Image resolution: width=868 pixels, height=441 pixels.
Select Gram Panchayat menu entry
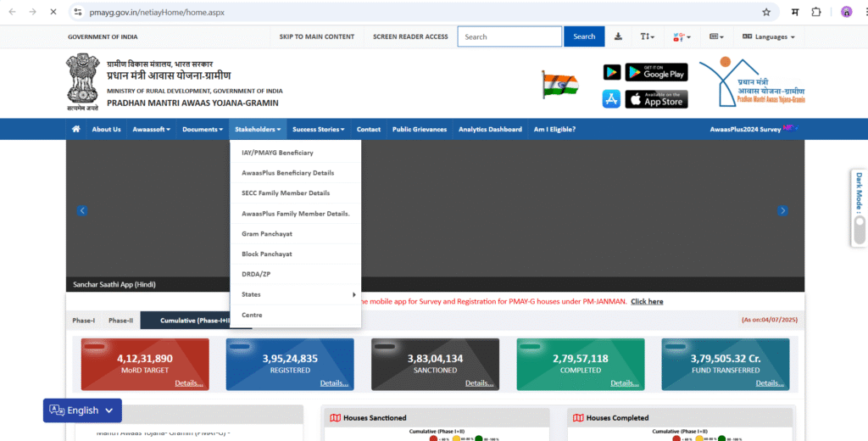296,234
